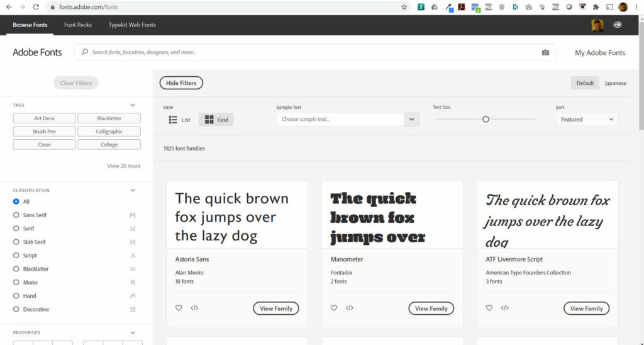The width and height of the screenshot is (644, 345).
Task: Click the Manometer embed code icon
Action: pos(350,308)
